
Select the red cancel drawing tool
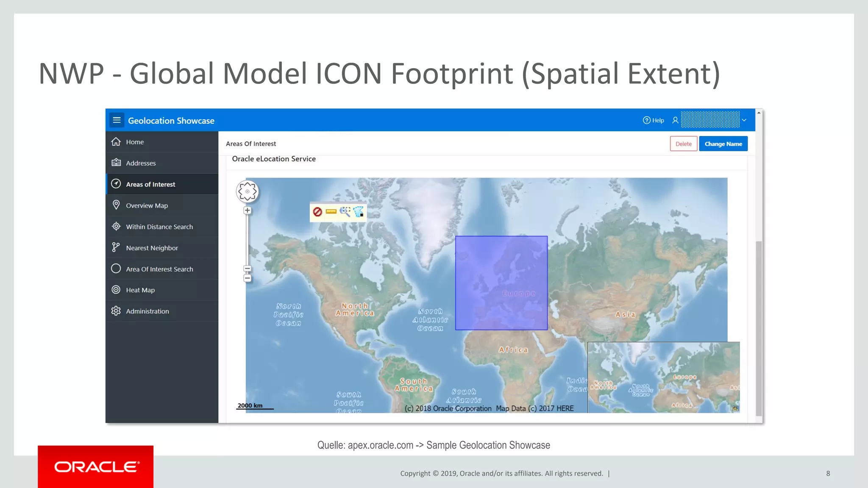tap(317, 212)
